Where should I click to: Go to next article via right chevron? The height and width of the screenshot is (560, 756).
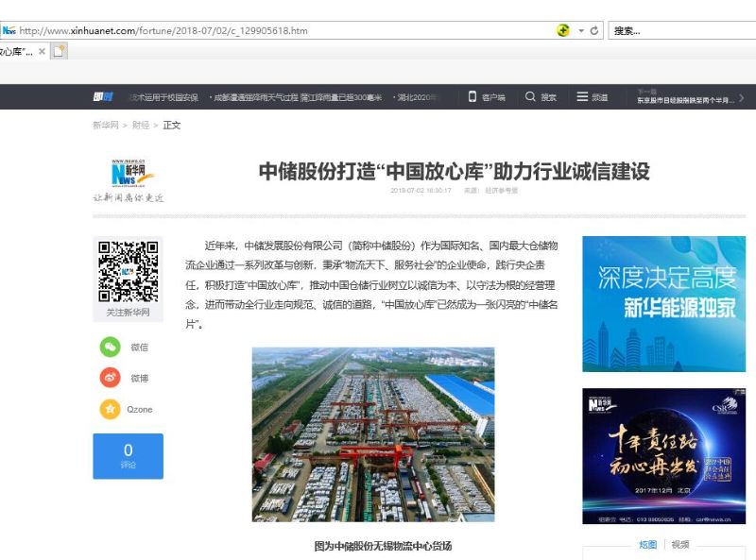coord(741,97)
